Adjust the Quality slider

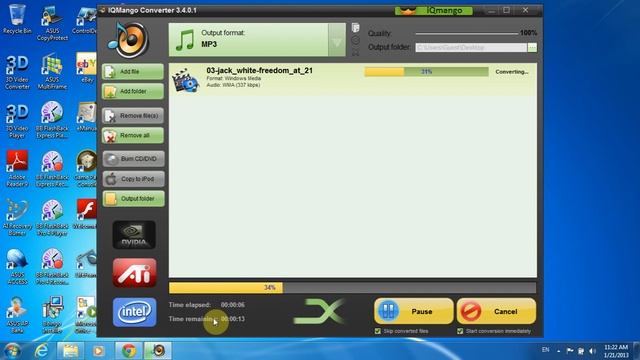click(467, 33)
